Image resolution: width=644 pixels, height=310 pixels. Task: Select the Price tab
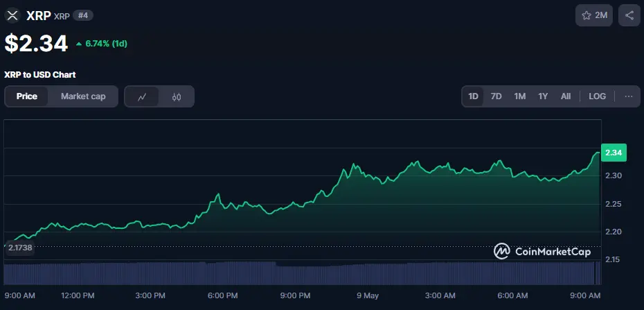(x=27, y=96)
